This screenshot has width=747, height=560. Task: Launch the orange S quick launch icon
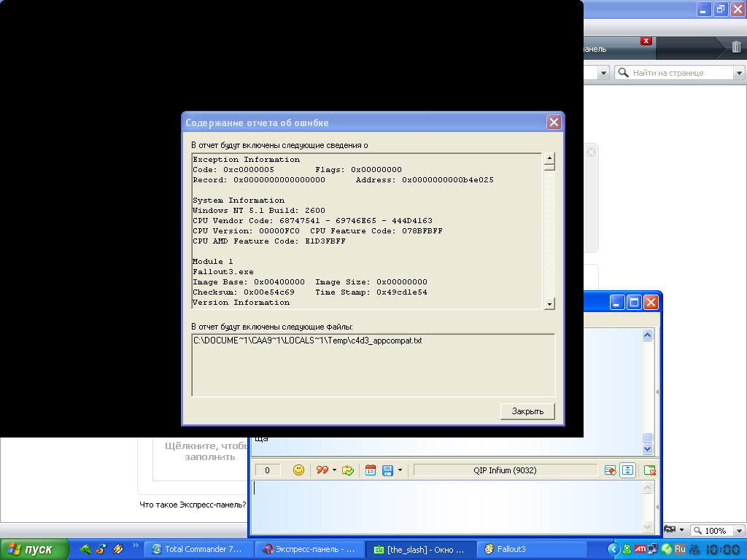tap(101, 550)
